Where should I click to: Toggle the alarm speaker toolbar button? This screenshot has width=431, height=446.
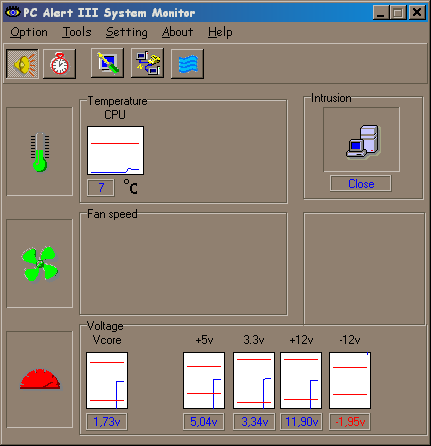click(x=22, y=64)
